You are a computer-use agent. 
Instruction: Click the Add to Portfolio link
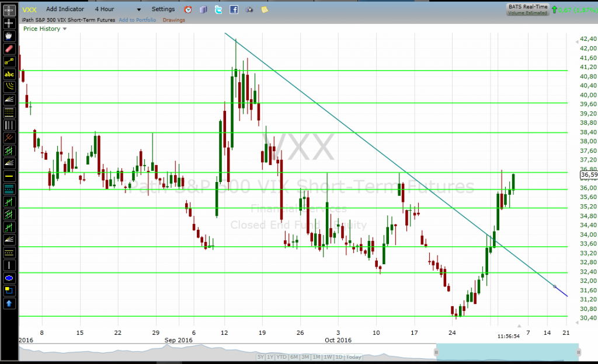coord(137,20)
